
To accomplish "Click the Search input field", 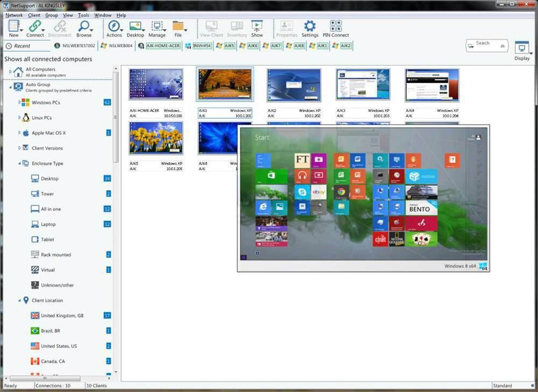I will (487, 46).
